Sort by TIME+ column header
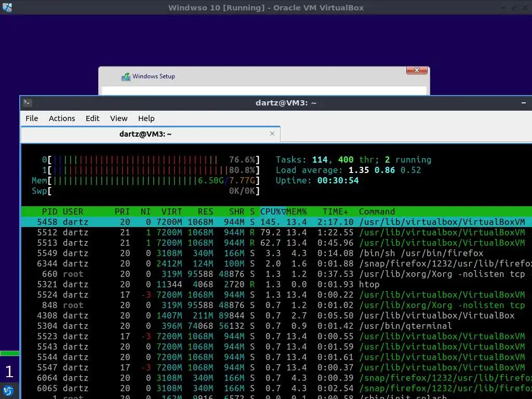532x399 pixels. point(335,212)
